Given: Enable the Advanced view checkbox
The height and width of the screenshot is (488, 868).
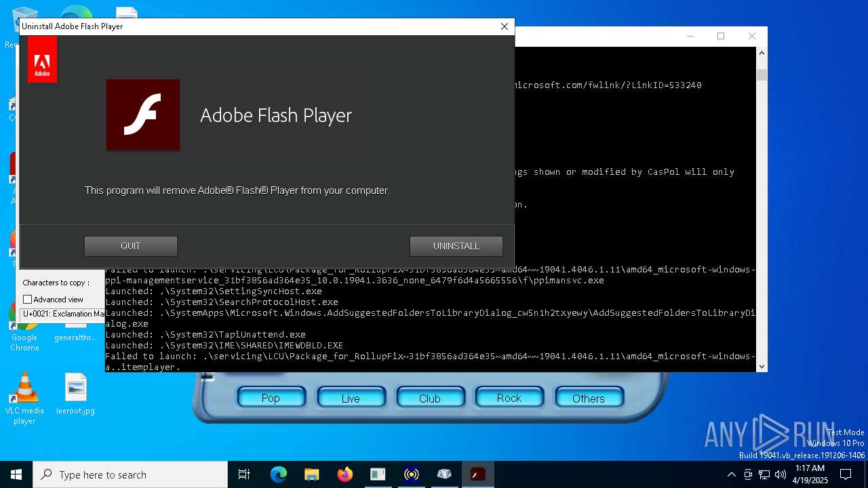Looking at the screenshot, I should 28,300.
